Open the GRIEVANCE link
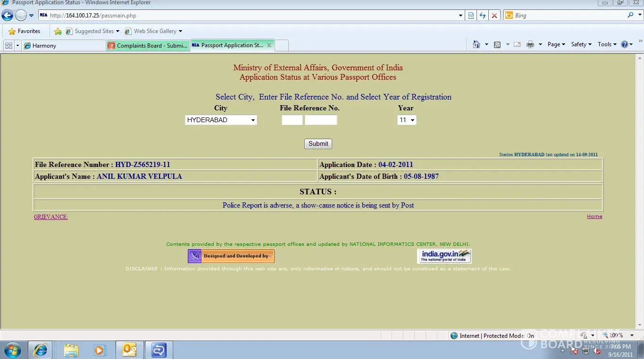 (x=51, y=217)
